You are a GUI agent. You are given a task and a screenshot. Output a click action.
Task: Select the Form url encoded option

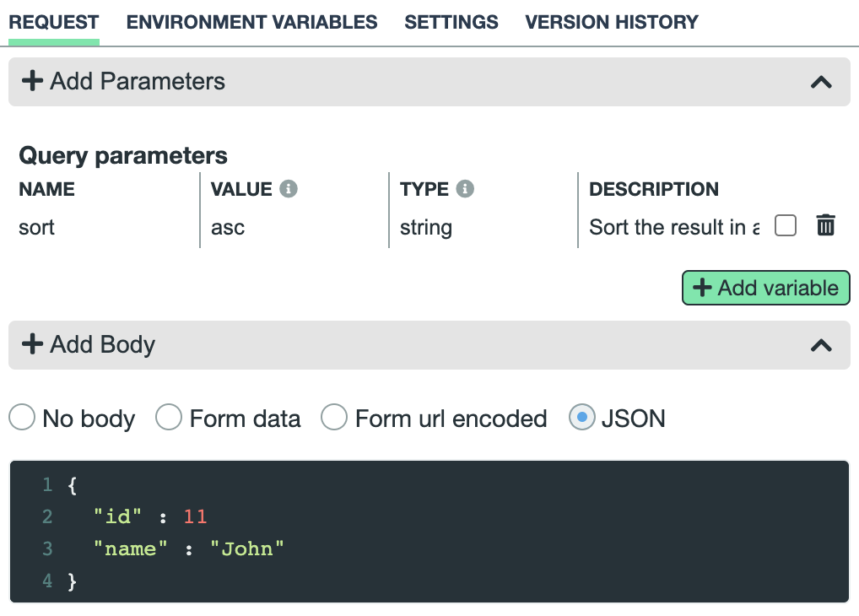tap(334, 417)
